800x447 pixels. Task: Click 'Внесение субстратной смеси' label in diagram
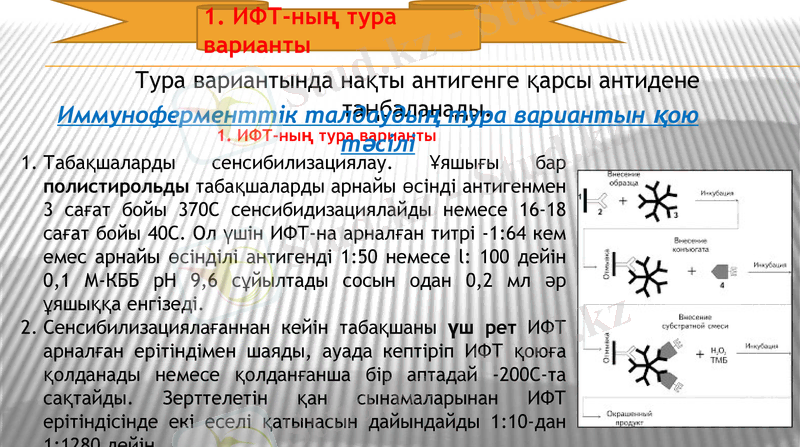click(x=694, y=321)
